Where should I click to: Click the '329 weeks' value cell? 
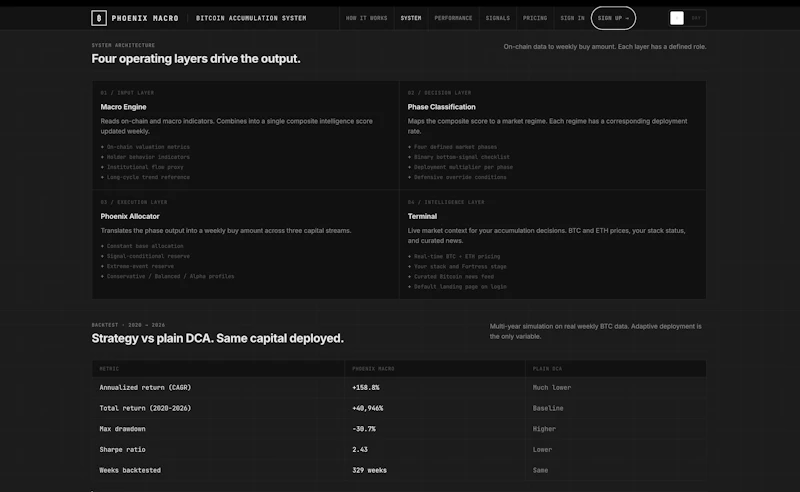[369, 470]
